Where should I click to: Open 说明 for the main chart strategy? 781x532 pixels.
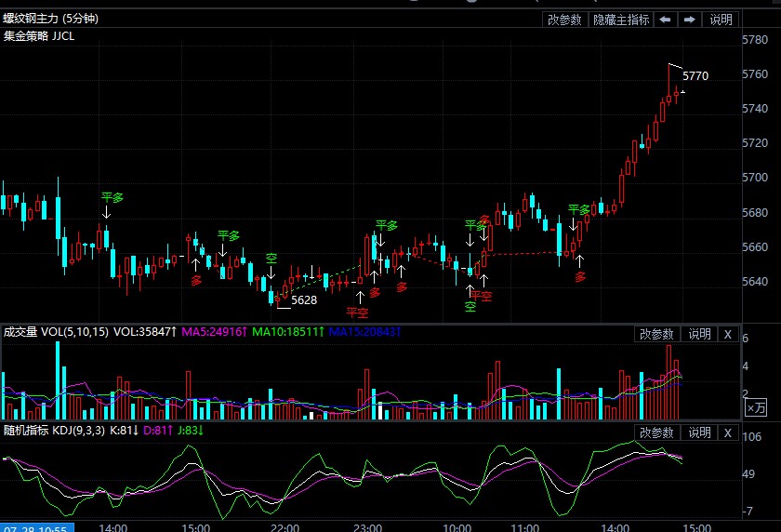click(x=721, y=20)
